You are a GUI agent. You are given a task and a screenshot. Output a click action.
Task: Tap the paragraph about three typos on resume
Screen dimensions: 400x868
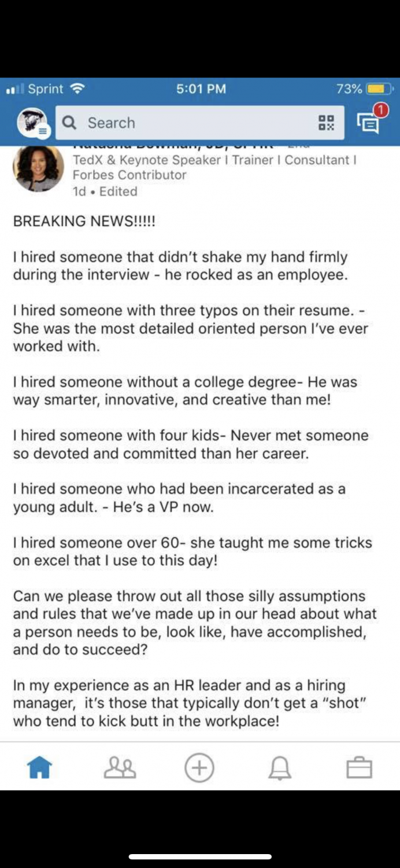click(x=191, y=328)
